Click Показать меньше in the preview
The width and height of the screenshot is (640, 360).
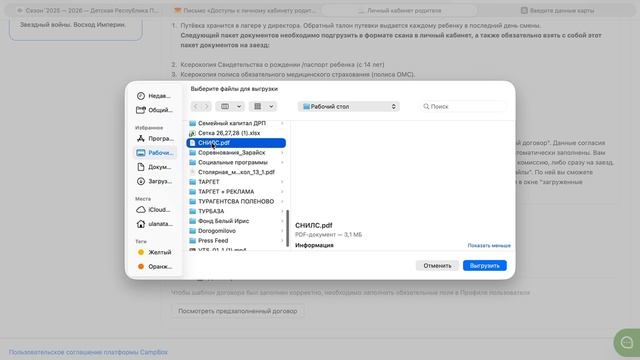pyautogui.click(x=489, y=246)
